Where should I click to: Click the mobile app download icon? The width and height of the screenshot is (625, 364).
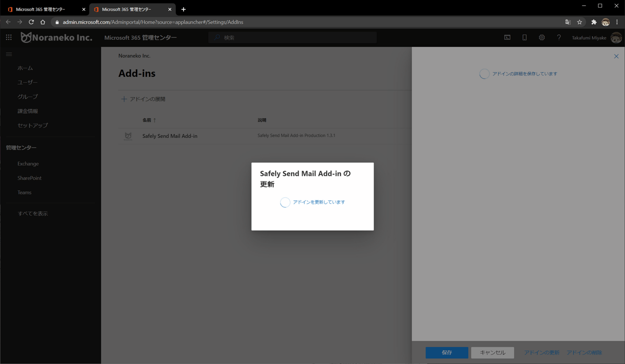click(x=524, y=37)
